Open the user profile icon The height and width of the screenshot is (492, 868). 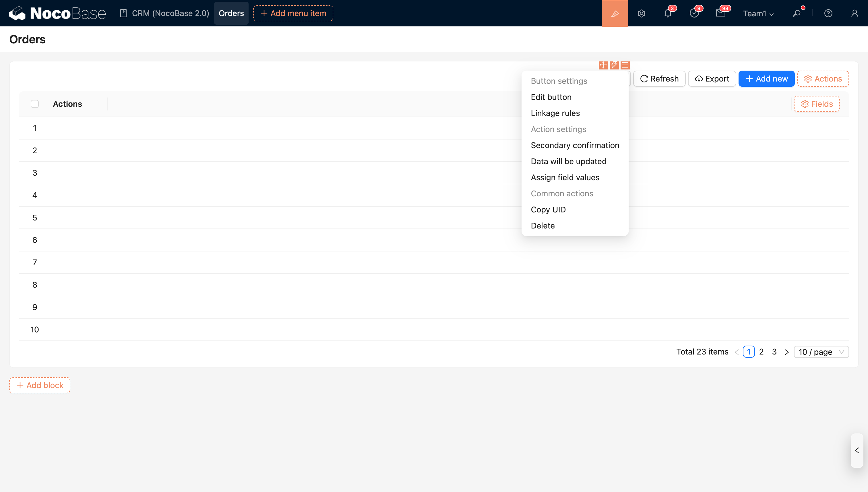pos(855,13)
